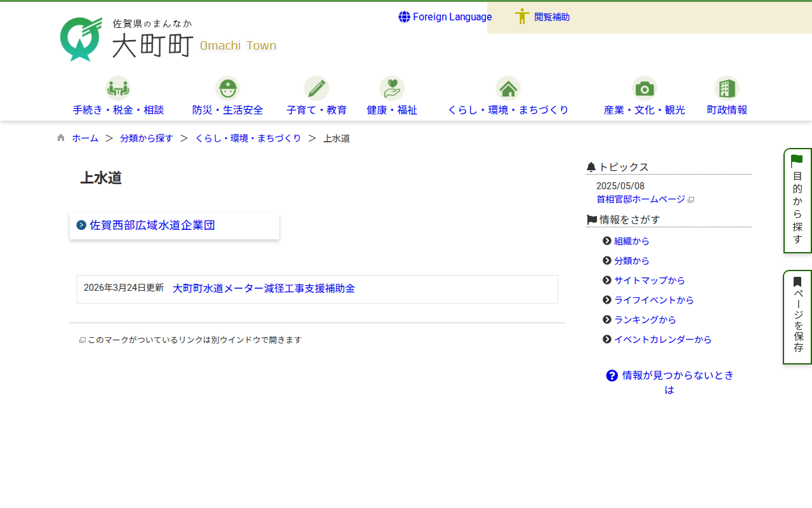This screenshot has width=812, height=508.
Task: Click the くらし・環境・まちづくり house icon
Action: [x=508, y=88]
